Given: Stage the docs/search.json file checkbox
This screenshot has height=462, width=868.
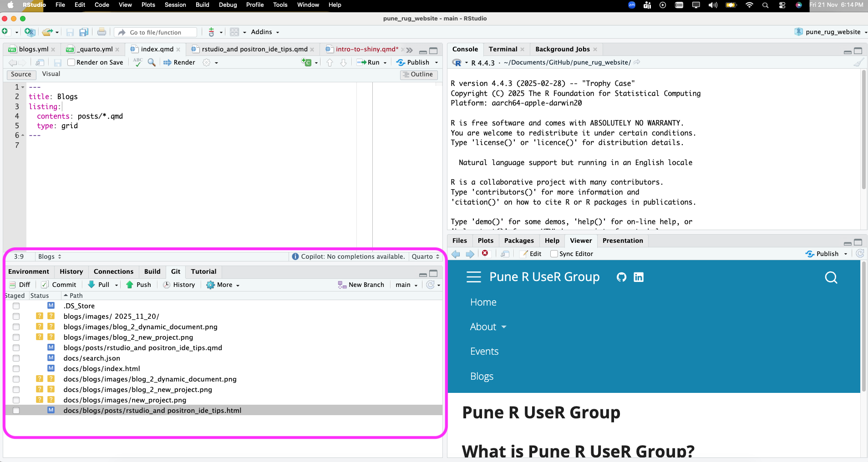Looking at the screenshot, I should [16, 358].
